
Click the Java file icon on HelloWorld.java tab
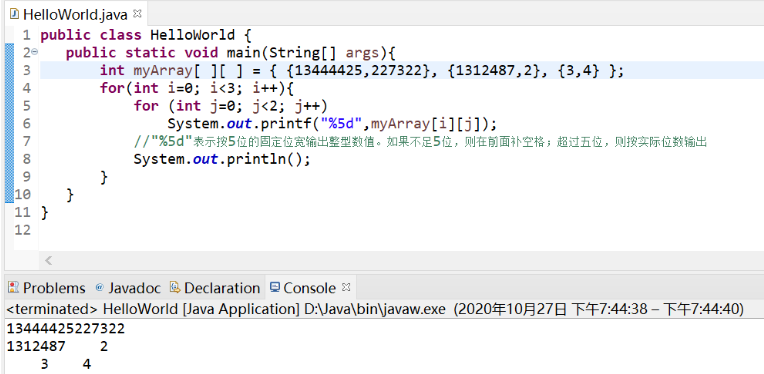click(x=15, y=14)
